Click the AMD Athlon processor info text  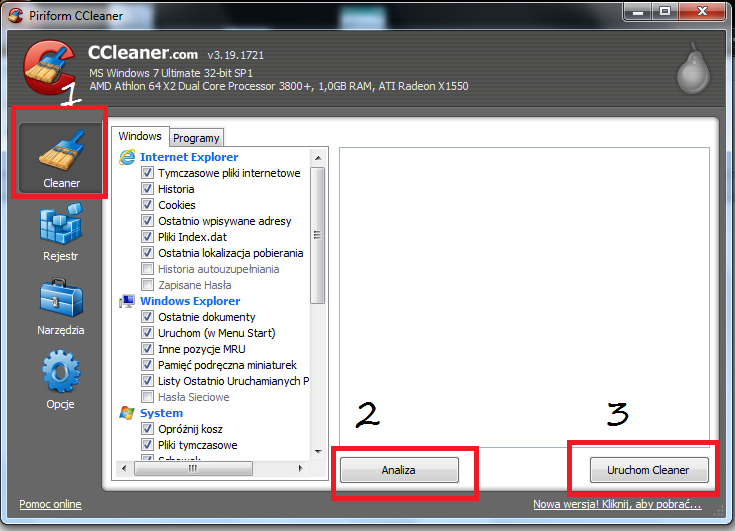278,86
